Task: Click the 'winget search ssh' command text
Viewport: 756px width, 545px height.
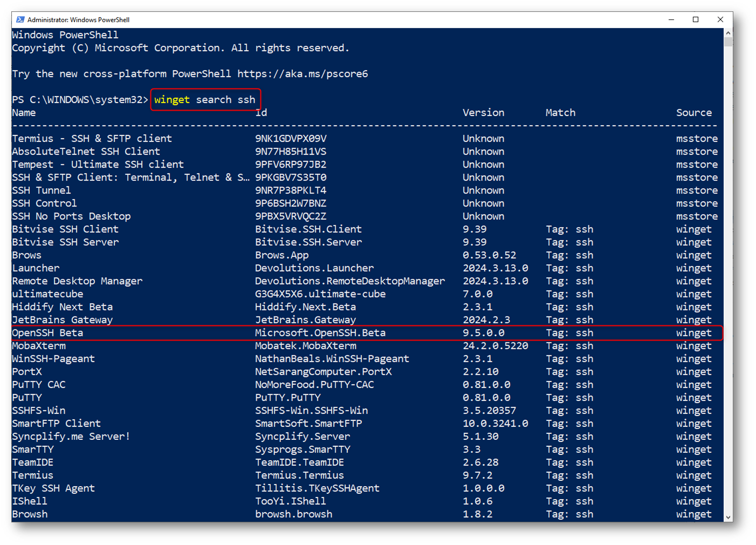Action: tap(205, 100)
